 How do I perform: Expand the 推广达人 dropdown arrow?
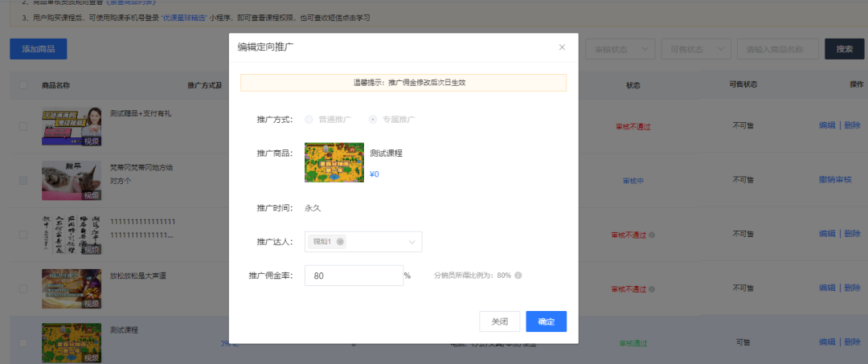411,242
